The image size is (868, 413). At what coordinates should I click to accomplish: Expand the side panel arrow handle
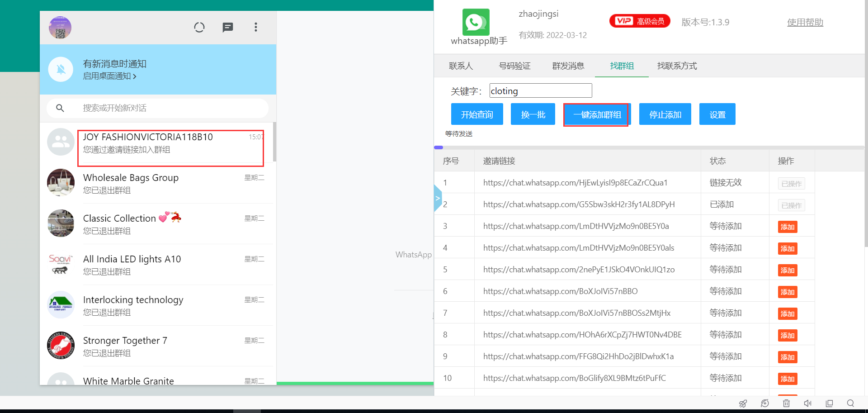(437, 198)
